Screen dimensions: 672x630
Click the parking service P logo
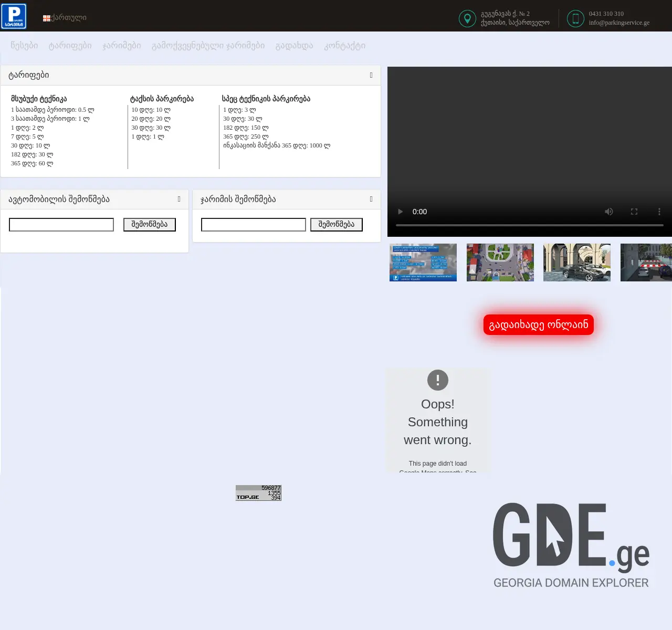[14, 16]
